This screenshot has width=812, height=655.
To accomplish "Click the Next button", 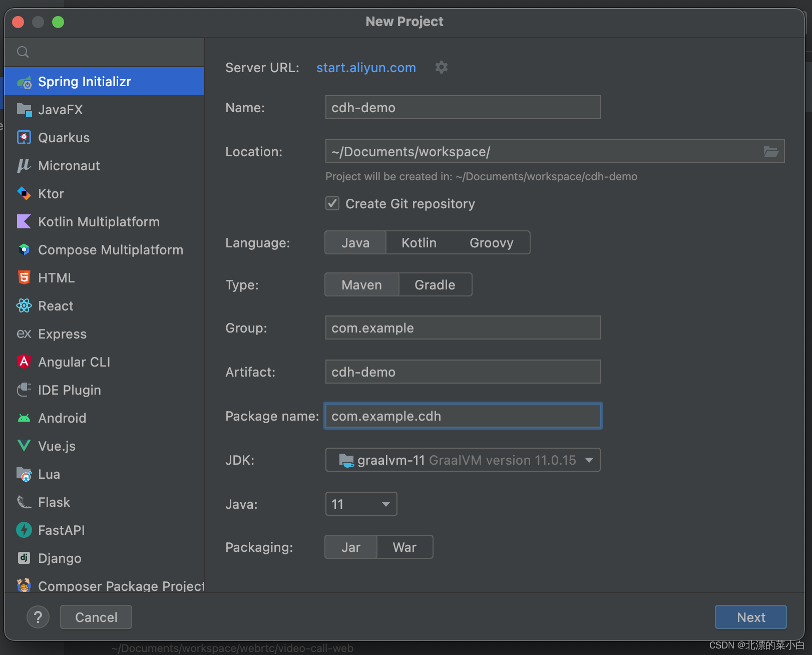I will [750, 617].
